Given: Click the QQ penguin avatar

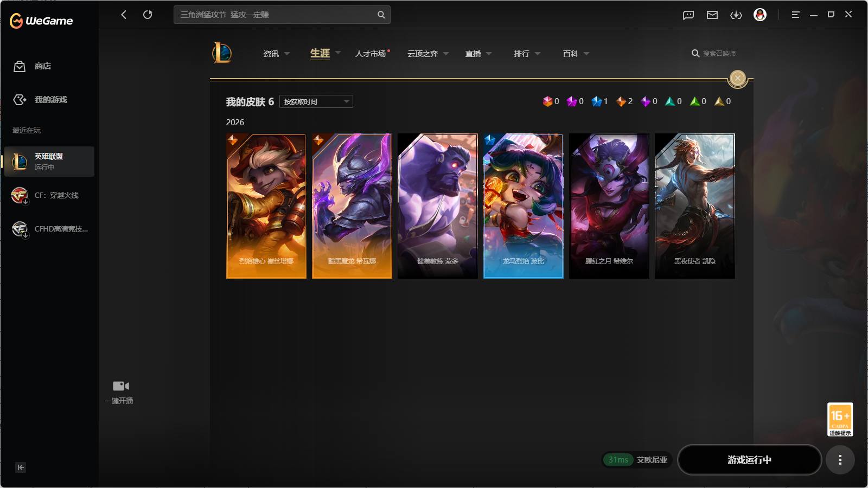Looking at the screenshot, I should pos(760,15).
